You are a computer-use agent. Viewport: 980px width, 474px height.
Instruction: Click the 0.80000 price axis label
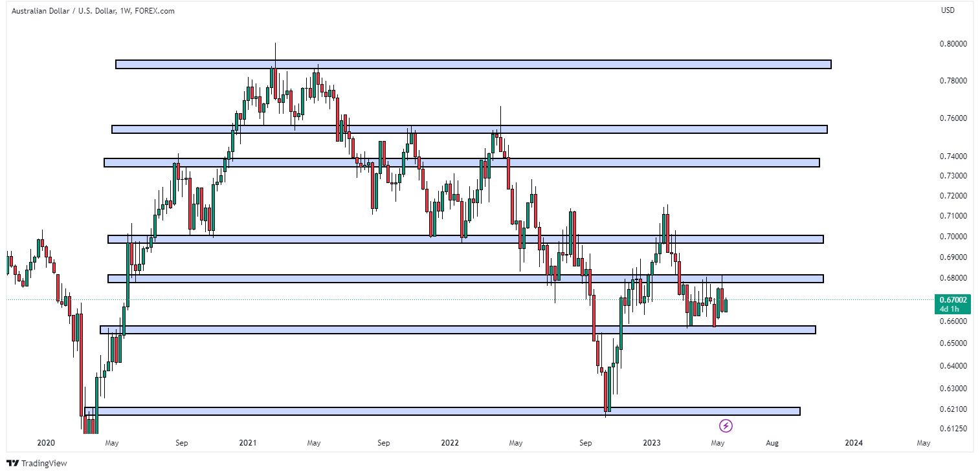[x=953, y=44]
